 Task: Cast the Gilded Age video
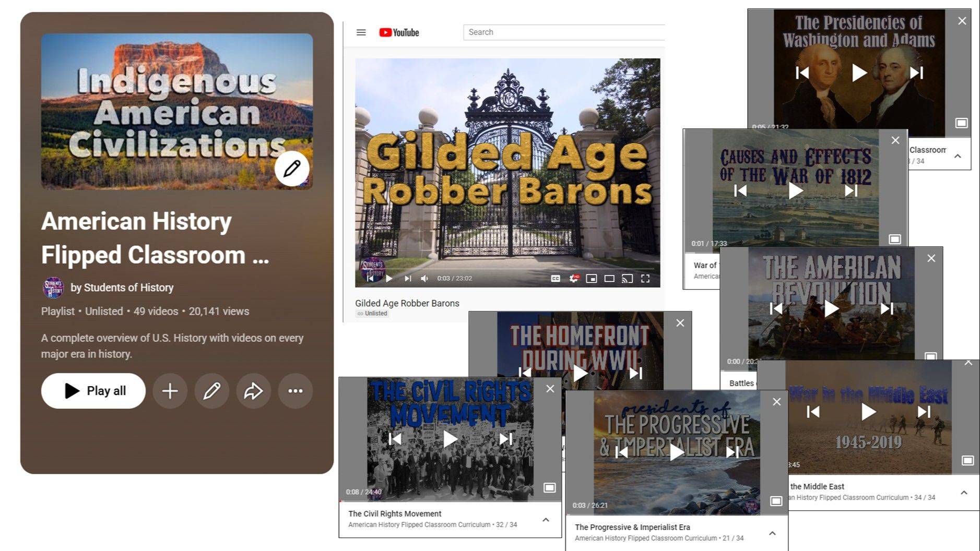pos(627,279)
